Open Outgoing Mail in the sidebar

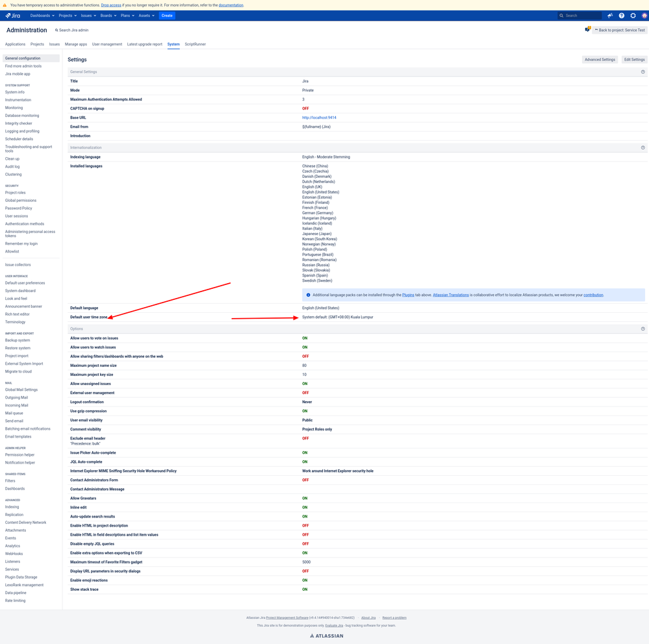pyautogui.click(x=16, y=397)
